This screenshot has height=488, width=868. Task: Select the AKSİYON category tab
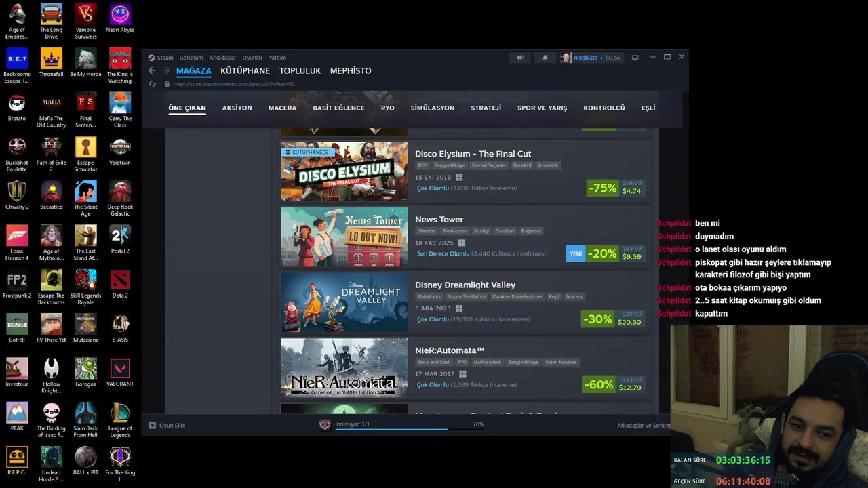click(x=237, y=108)
